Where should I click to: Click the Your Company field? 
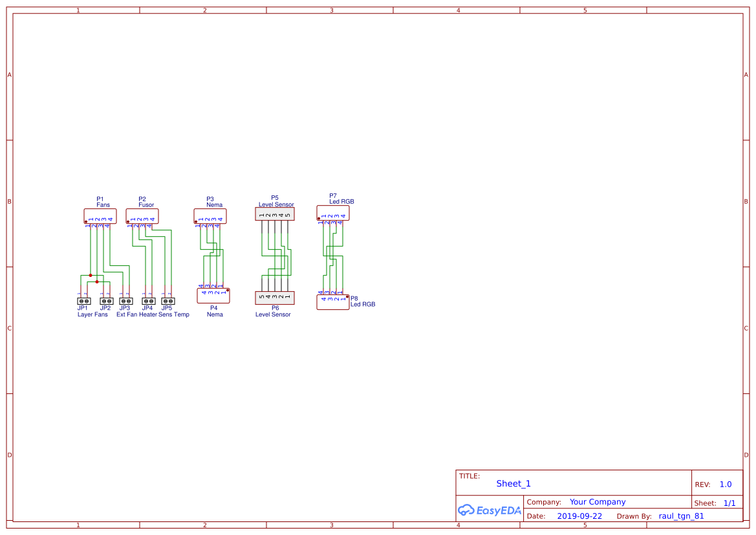[x=598, y=502]
